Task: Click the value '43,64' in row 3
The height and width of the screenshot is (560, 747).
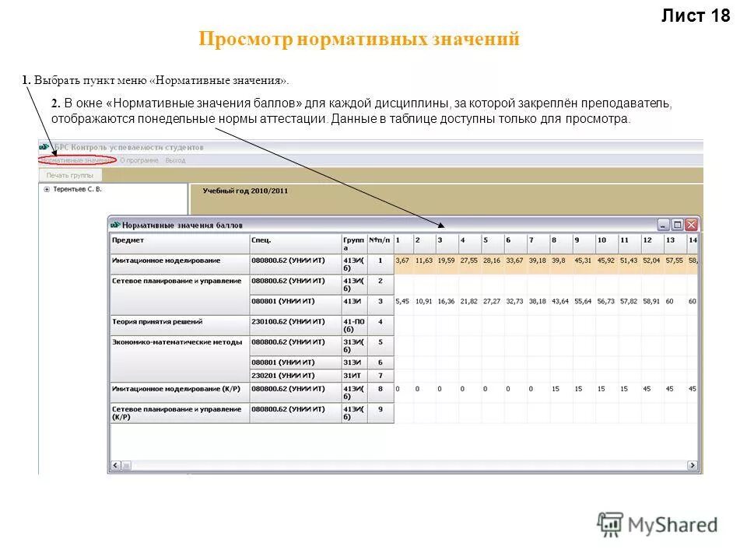Action: coord(560,302)
